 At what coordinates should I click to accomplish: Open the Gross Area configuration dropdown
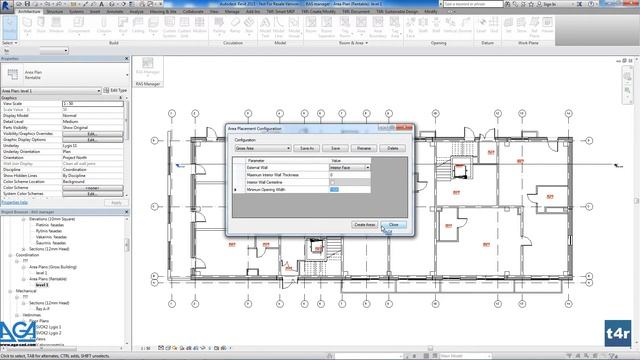(263, 148)
